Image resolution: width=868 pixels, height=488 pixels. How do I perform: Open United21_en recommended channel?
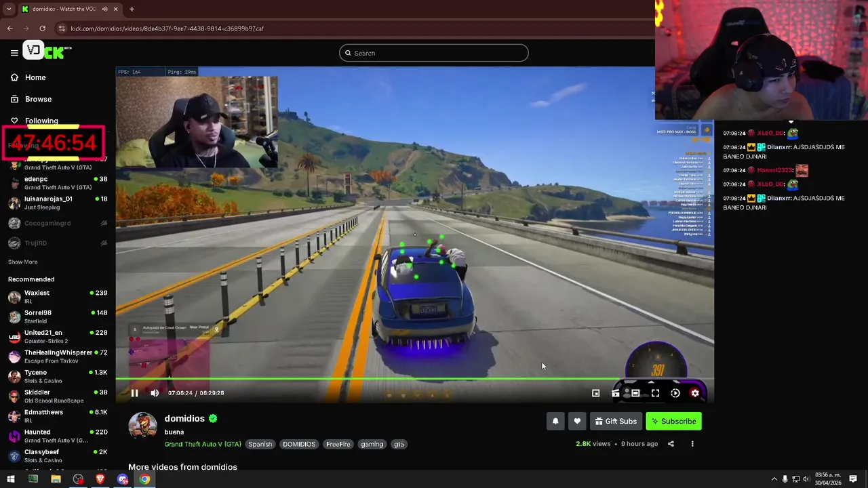click(58, 336)
